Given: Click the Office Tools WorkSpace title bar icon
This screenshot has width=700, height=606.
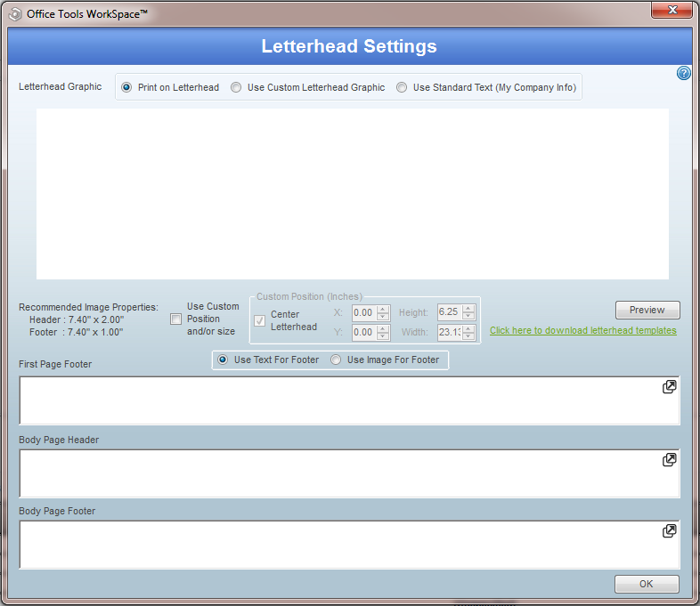Looking at the screenshot, I should tap(15, 14).
